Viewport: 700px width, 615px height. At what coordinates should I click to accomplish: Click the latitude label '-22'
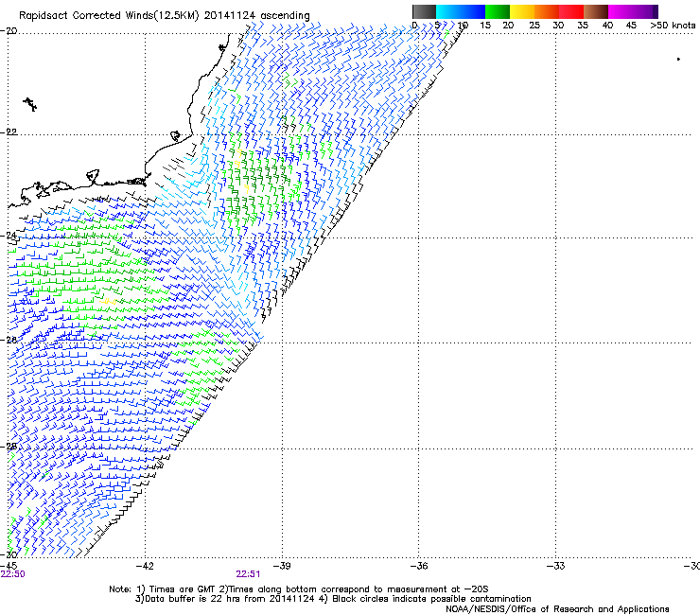(9, 132)
